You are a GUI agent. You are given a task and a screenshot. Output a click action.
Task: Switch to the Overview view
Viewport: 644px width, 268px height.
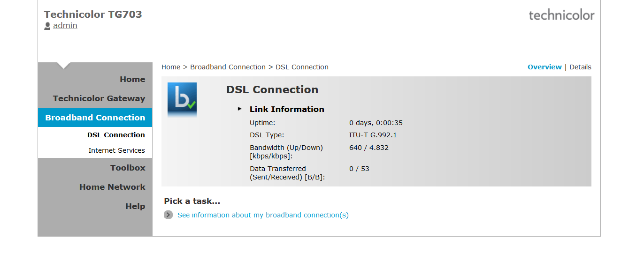pos(544,67)
